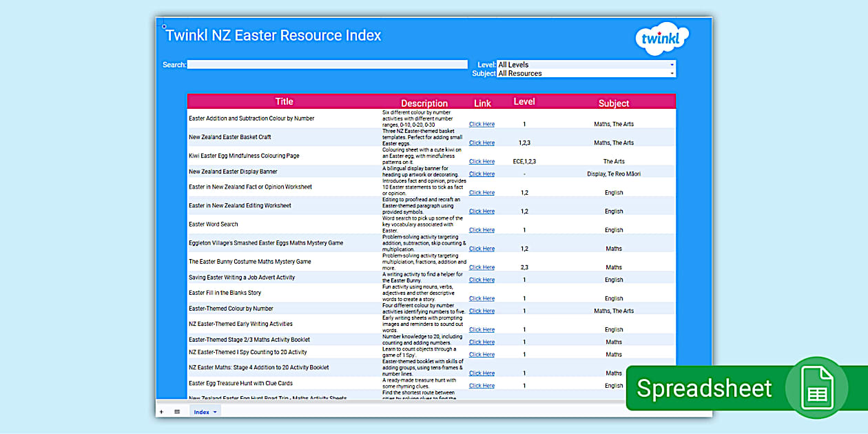Open Click Here for Kiwi Easter Egg Mindfulness Colouring
Viewport: 868px width, 434px height.
click(x=482, y=161)
